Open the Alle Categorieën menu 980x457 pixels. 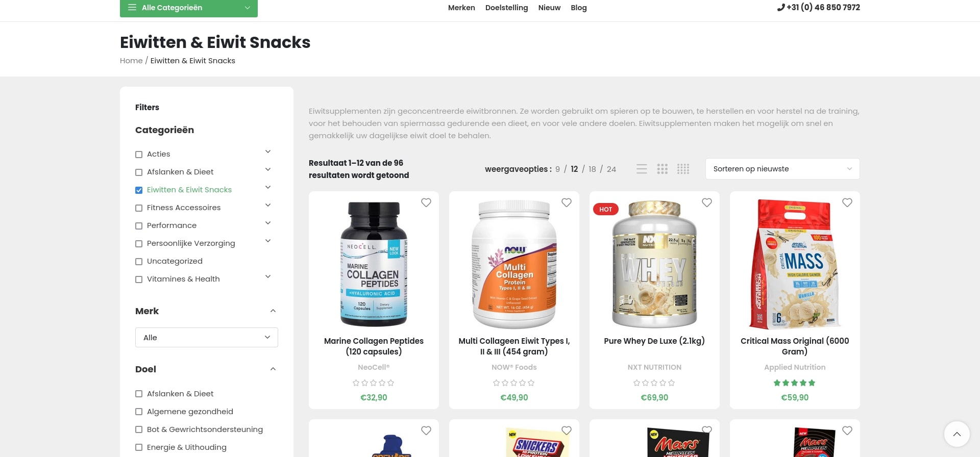(189, 8)
